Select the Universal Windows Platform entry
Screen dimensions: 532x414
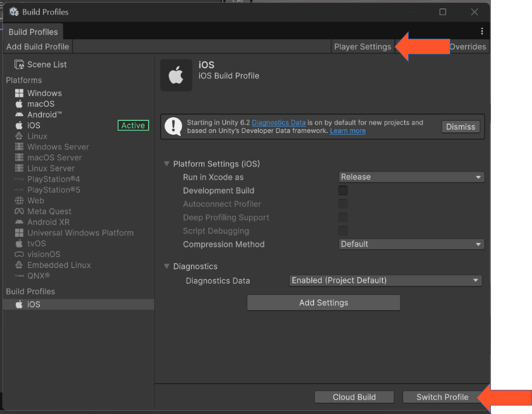pos(79,233)
